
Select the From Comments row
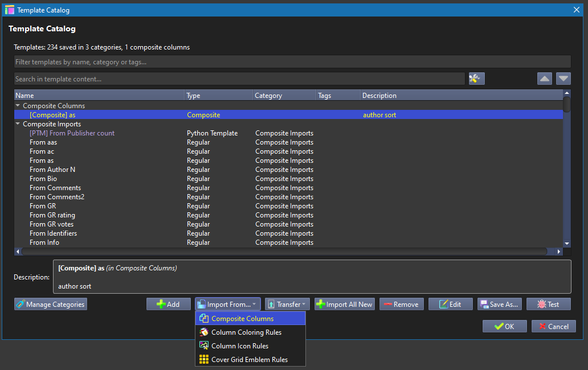[288, 188]
